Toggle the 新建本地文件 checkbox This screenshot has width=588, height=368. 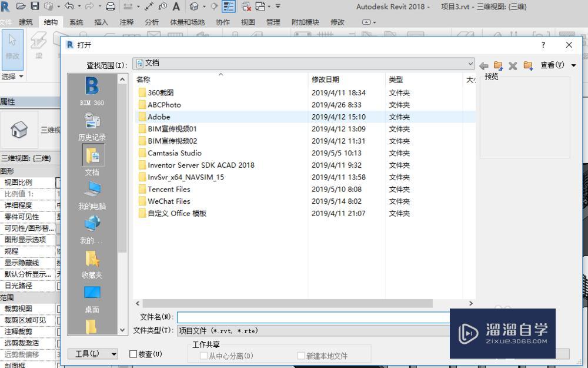[x=300, y=355]
